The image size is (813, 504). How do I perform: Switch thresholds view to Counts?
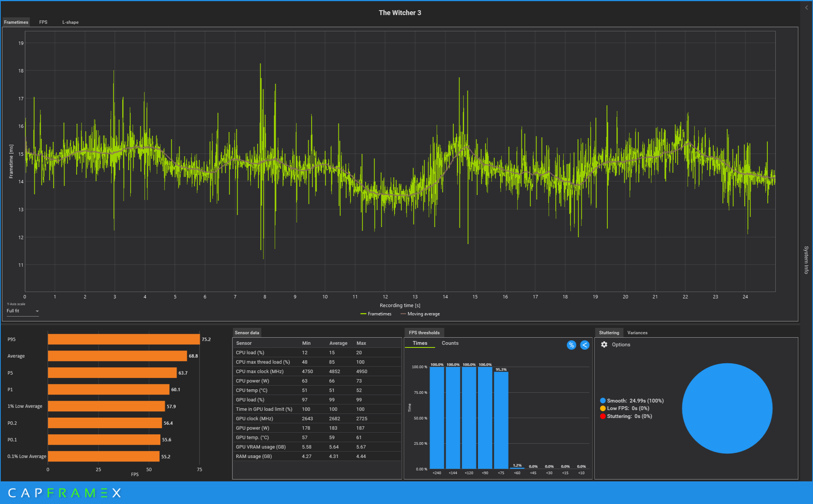(x=450, y=343)
